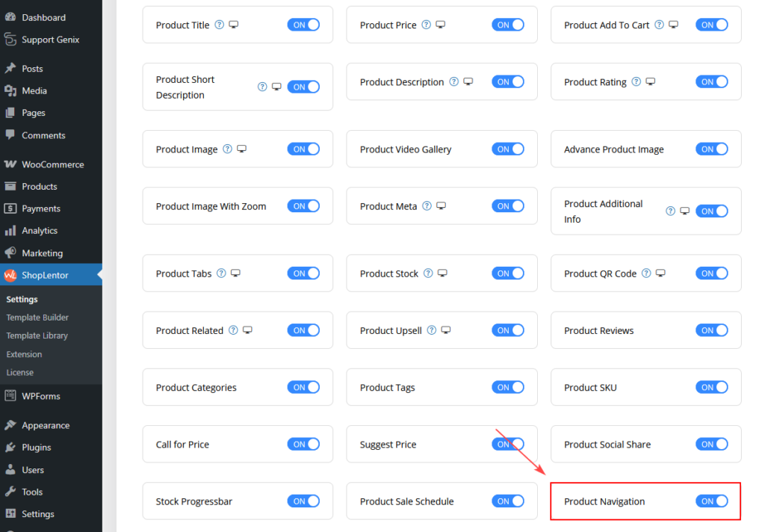Click the help icon beside Product Meta

pyautogui.click(x=427, y=206)
